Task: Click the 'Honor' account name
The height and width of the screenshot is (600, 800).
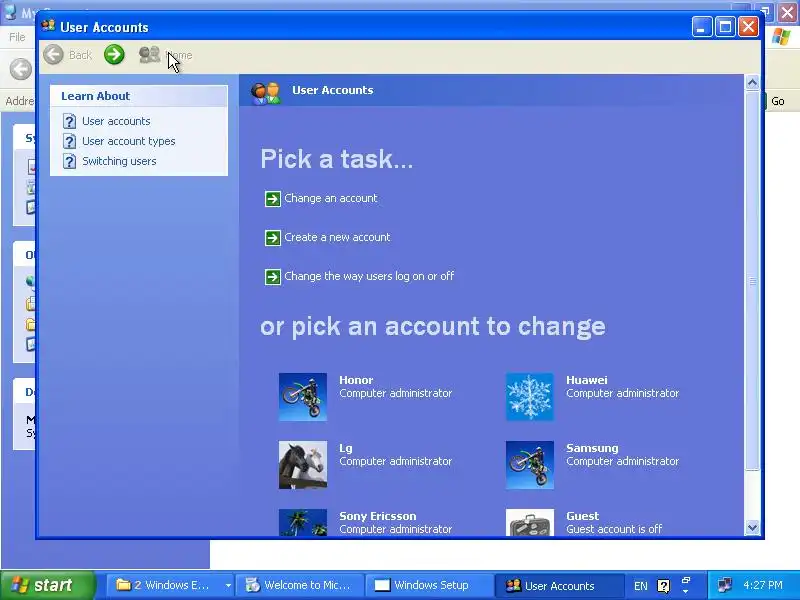Action: click(356, 380)
